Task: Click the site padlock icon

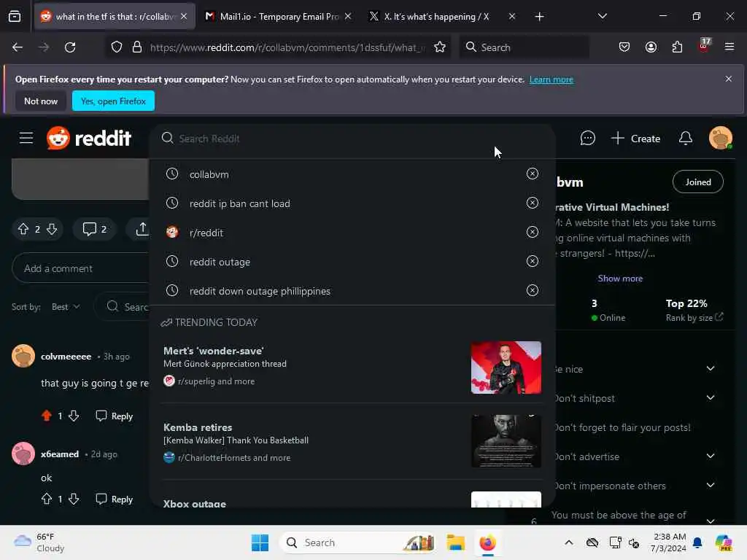Action: pos(137,47)
